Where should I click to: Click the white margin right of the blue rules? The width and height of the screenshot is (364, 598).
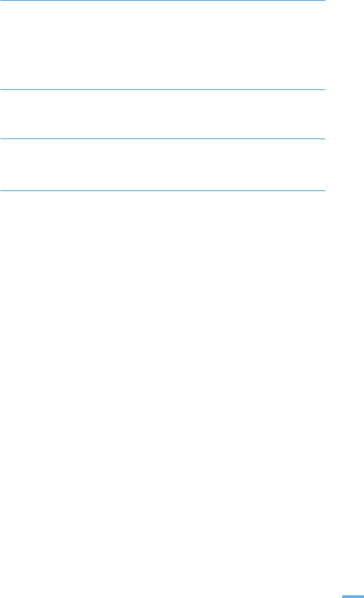[x=345, y=96]
